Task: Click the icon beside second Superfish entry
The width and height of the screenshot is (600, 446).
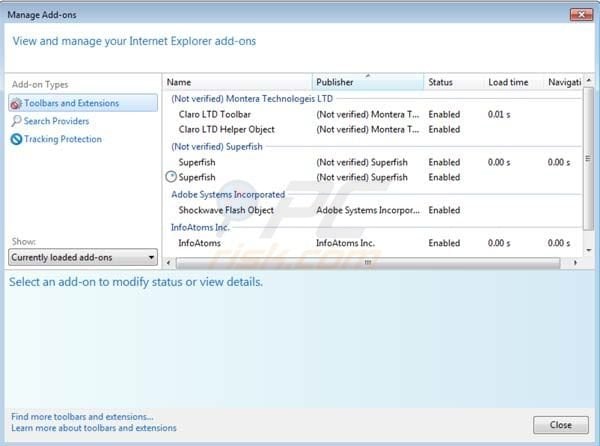Action: click(x=171, y=177)
